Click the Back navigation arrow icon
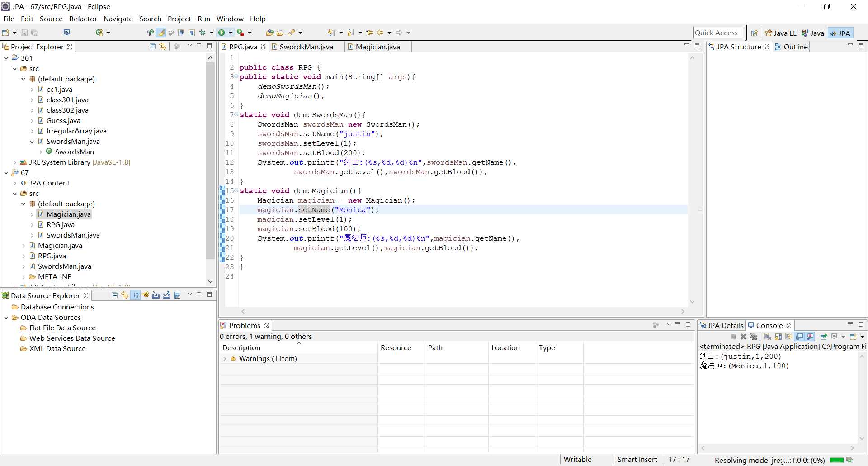 pyautogui.click(x=380, y=33)
